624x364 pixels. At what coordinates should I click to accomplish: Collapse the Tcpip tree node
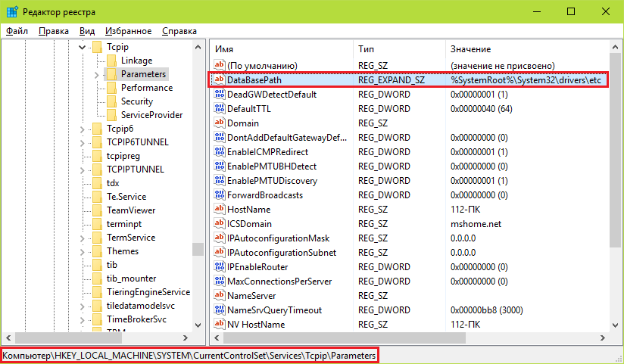click(x=83, y=47)
